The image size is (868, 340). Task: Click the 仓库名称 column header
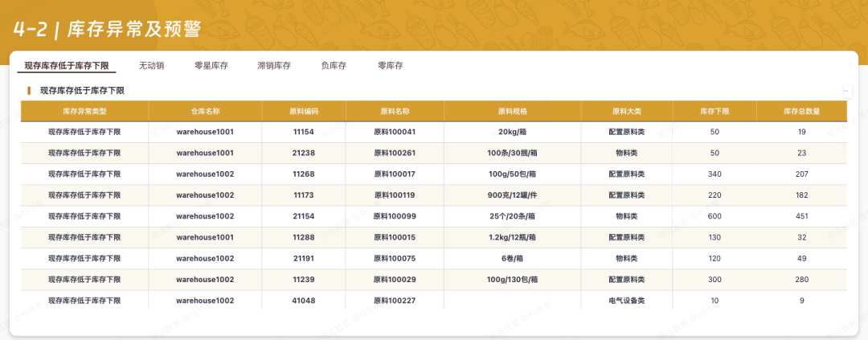point(206,111)
